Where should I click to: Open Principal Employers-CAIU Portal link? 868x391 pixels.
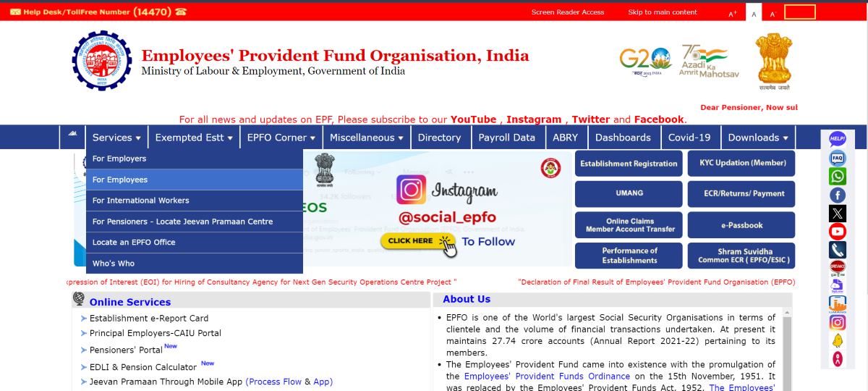[156, 334]
